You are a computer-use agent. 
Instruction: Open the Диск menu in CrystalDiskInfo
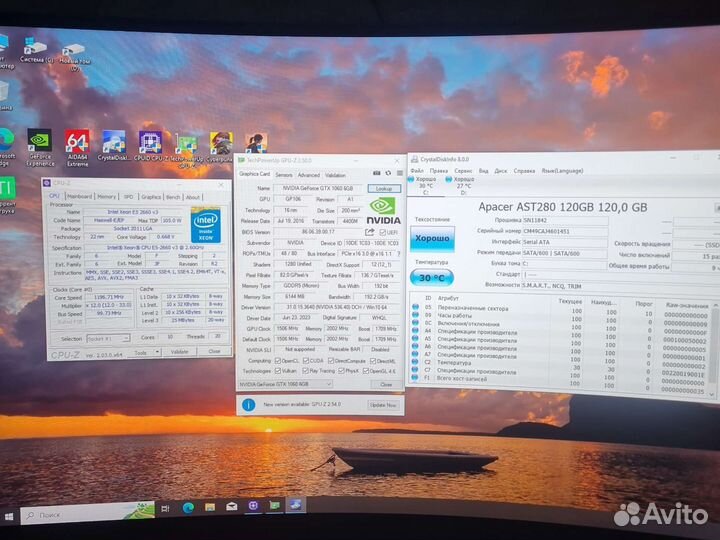[501, 170]
